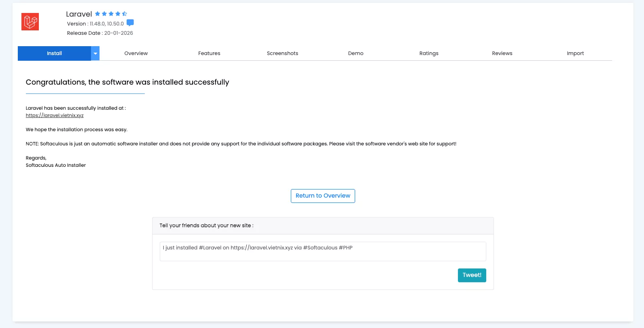This screenshot has width=644, height=328.
Task: Click the second rating star
Action: coord(104,13)
